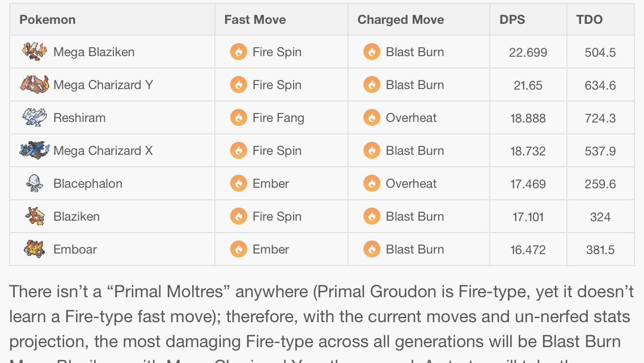Click the Charged Move column header
Screen dimensions: 644x363
[400, 20]
